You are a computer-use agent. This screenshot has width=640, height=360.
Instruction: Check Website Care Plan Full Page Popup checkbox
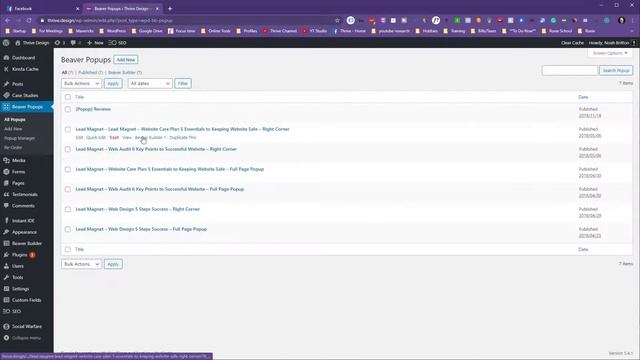pyautogui.click(x=68, y=169)
